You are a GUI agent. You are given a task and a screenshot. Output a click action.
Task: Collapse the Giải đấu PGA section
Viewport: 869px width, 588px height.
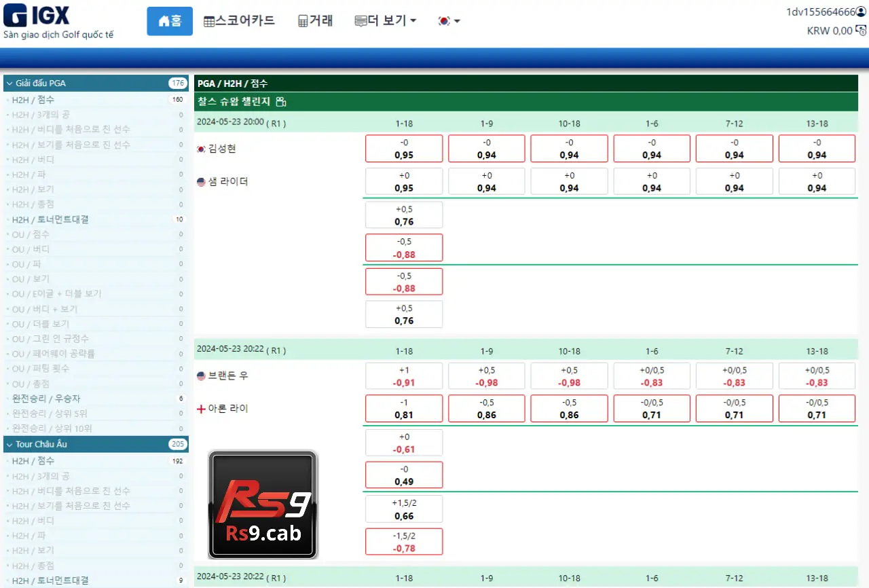click(x=96, y=83)
